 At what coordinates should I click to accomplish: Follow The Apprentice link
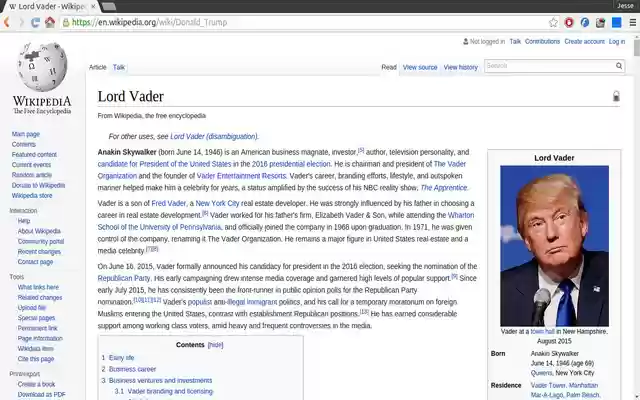point(444,188)
